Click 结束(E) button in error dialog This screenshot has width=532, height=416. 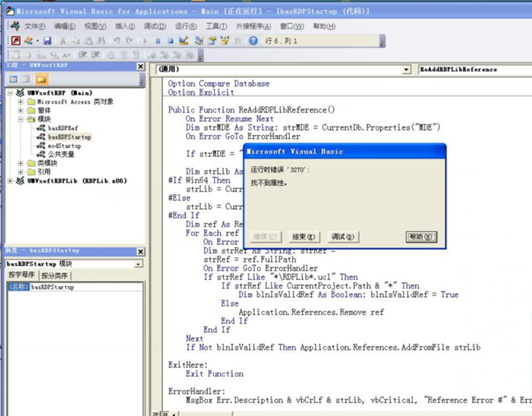click(x=304, y=237)
